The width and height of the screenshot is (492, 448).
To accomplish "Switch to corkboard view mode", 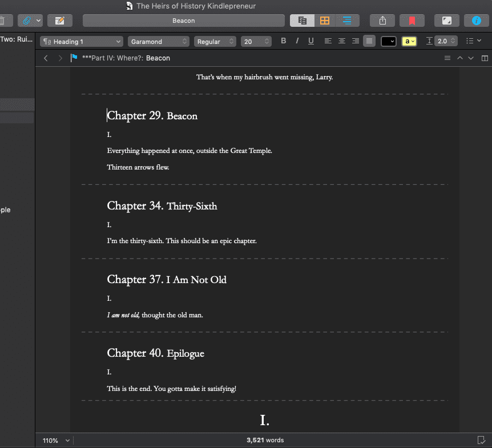I will [324, 21].
